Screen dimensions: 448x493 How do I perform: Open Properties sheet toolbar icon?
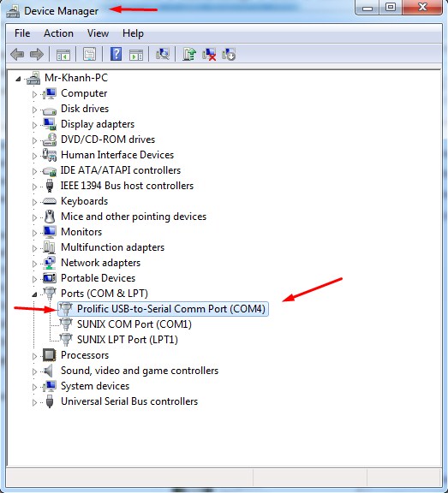tap(90, 55)
